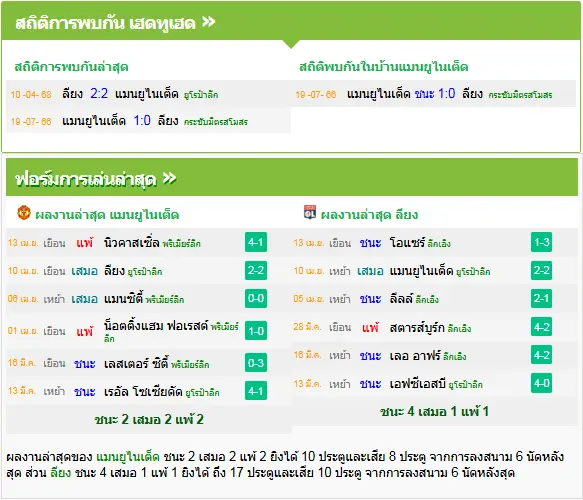Click the 0-0 score badge for แมนซิตี้
The width and height of the screenshot is (583, 500).
click(x=256, y=298)
